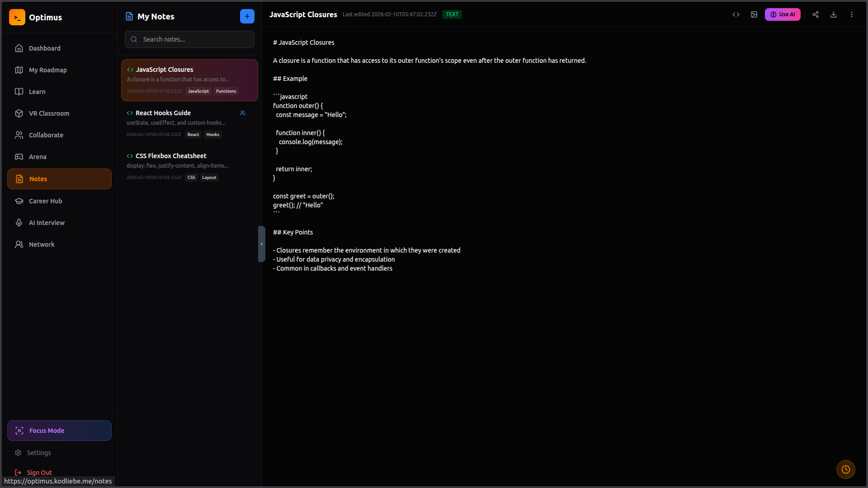The width and height of the screenshot is (868, 488).
Task: Click the orange clock history button
Action: pos(845,469)
